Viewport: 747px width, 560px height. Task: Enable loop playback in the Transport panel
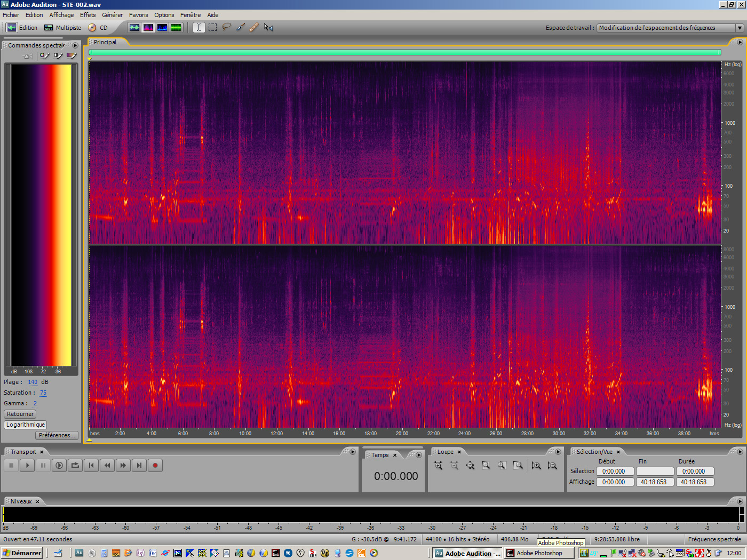click(x=75, y=465)
